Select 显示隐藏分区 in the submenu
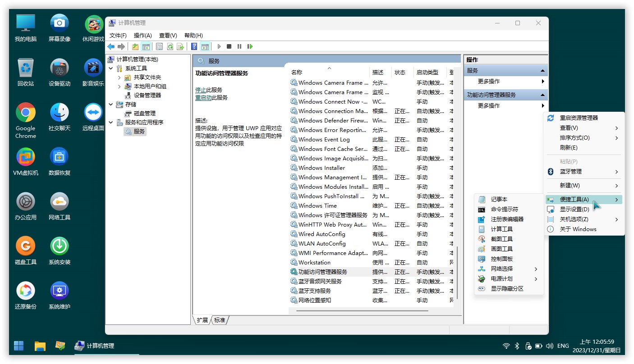The height and width of the screenshot is (364, 634). click(509, 288)
